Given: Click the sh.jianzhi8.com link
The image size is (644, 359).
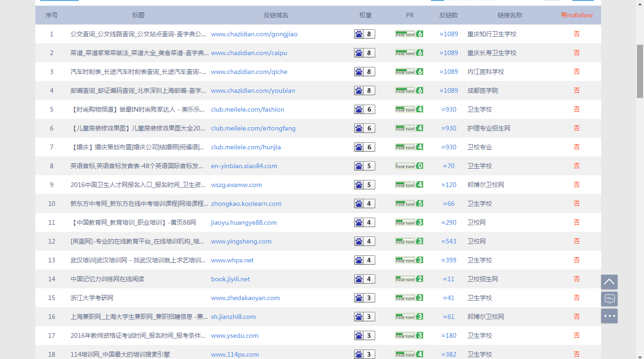Looking at the screenshot, I should point(233,317).
